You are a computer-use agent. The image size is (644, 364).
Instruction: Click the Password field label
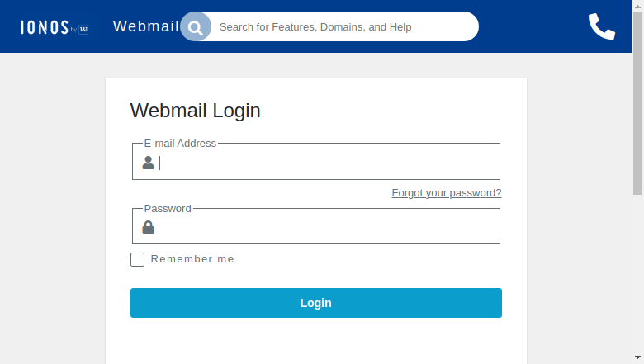[x=168, y=209]
